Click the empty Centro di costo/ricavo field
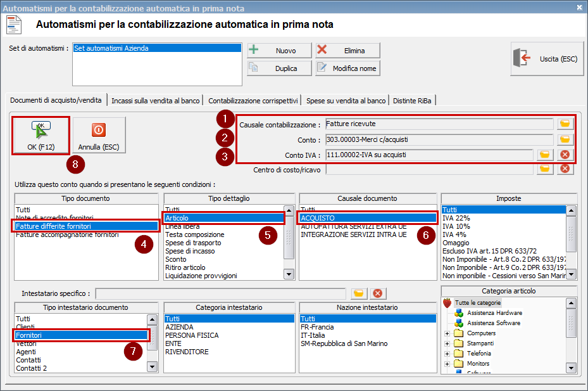588x391 pixels. coord(429,169)
